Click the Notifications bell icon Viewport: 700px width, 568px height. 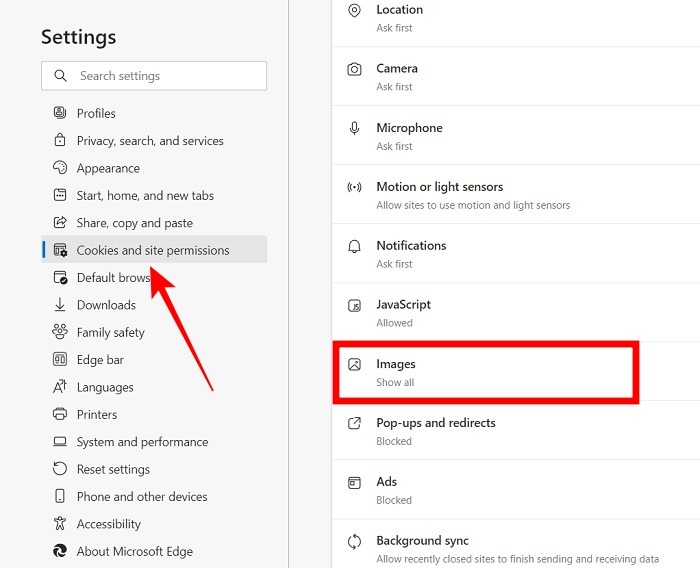click(354, 246)
